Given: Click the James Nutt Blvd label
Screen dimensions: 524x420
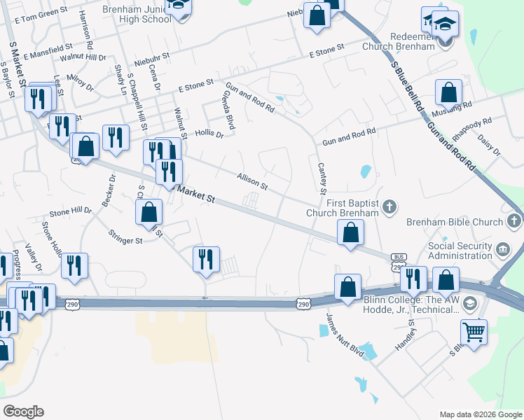Looking at the screenshot, I should [345, 335].
